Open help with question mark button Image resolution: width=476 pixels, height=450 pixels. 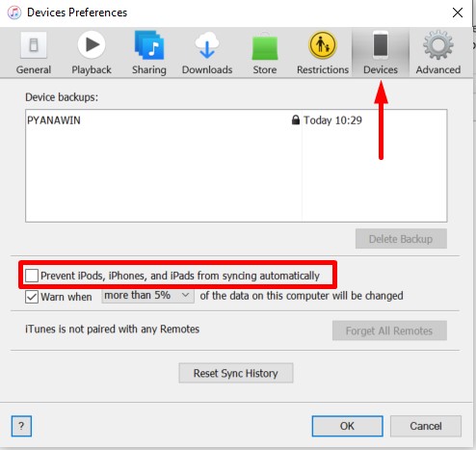click(21, 426)
